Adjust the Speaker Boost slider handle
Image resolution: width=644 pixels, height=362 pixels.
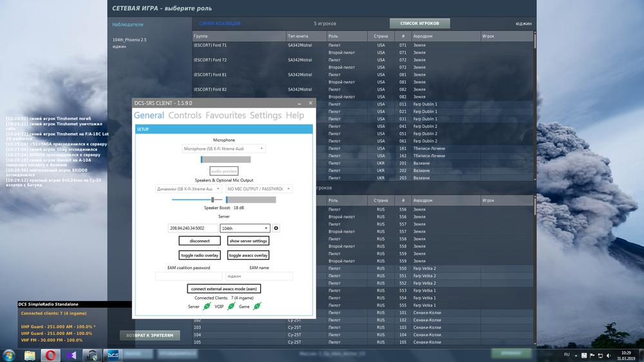(213, 200)
